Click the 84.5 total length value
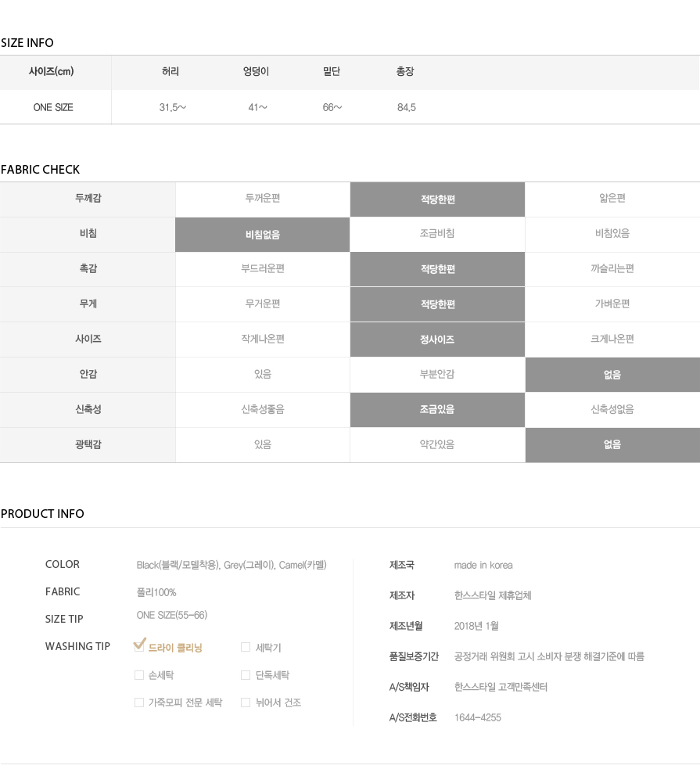This screenshot has height=769, width=700. (x=407, y=107)
